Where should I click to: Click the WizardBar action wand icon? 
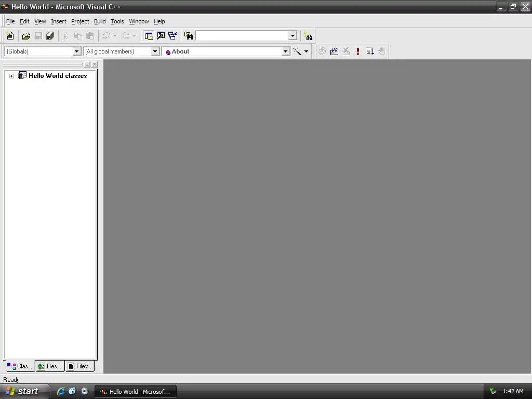297,51
